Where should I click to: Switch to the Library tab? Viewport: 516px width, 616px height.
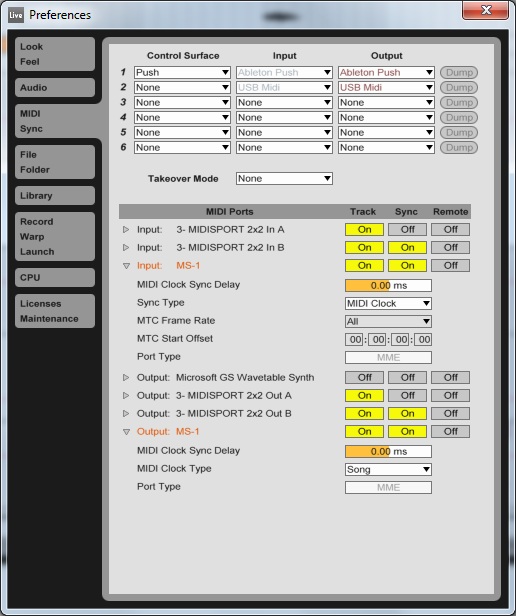click(x=55, y=196)
